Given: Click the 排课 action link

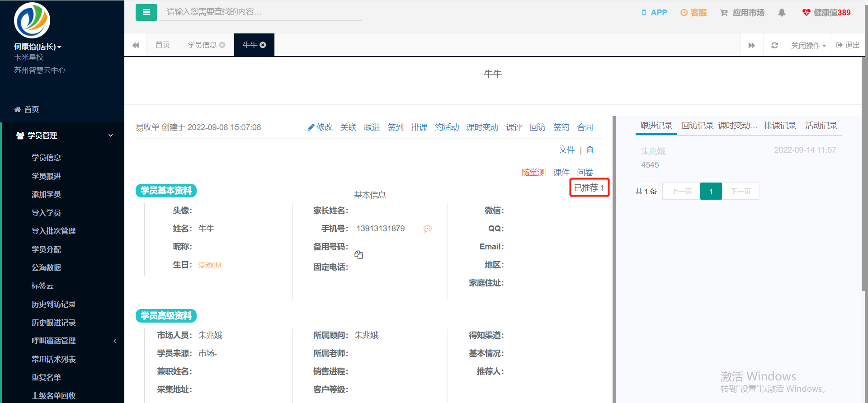Looking at the screenshot, I should point(420,127).
